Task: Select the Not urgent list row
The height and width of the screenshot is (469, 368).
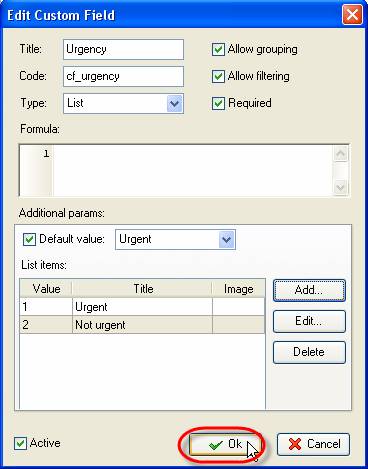Action: pyautogui.click(x=142, y=325)
